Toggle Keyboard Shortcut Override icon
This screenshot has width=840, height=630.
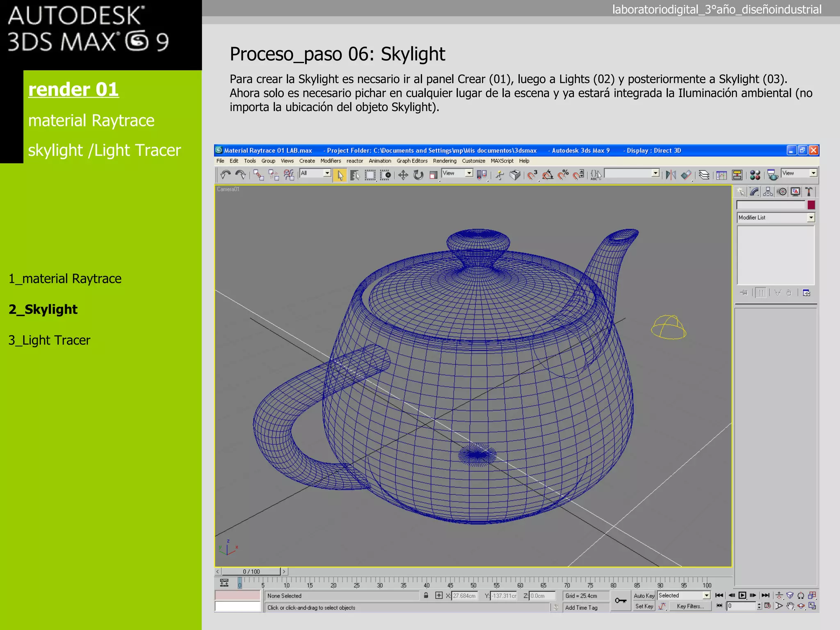coord(515,175)
